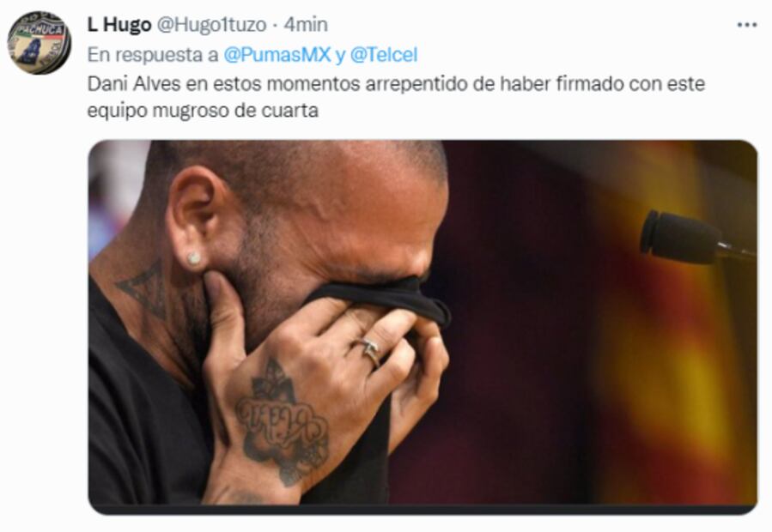Click the silver ring on the finger
The height and width of the screenshot is (532, 772).
(x=369, y=352)
